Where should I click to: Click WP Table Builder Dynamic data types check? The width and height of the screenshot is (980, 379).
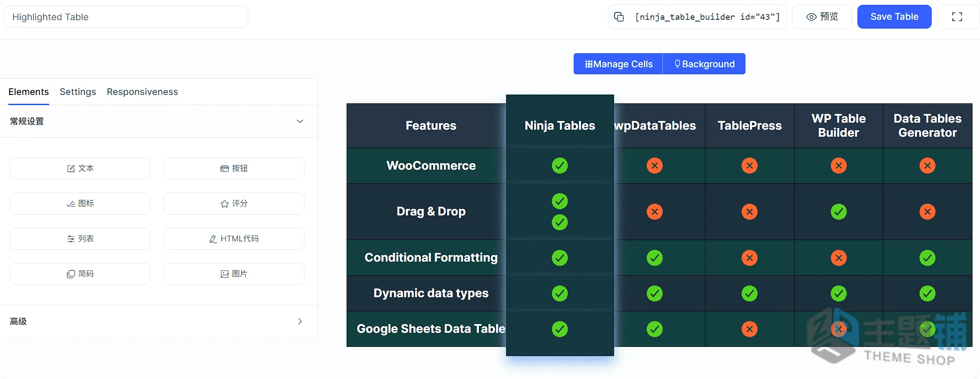(839, 294)
